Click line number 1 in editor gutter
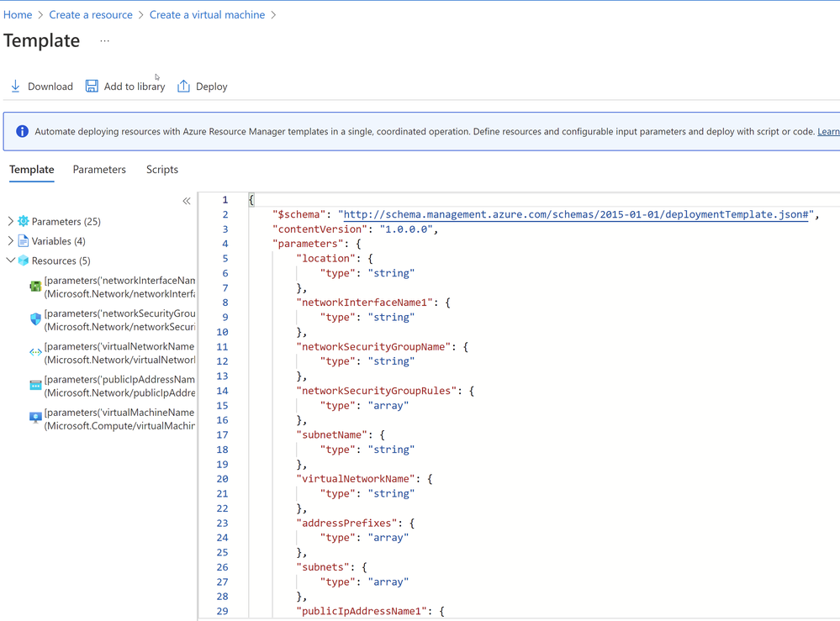Screen dimensions: 840x621 point(225,200)
